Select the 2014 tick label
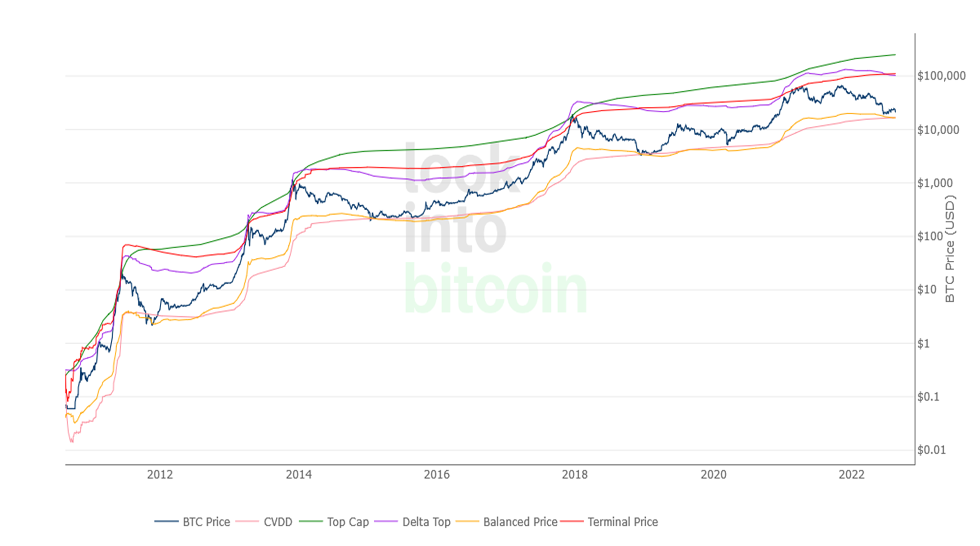This screenshot has height=546, width=980. click(x=298, y=474)
